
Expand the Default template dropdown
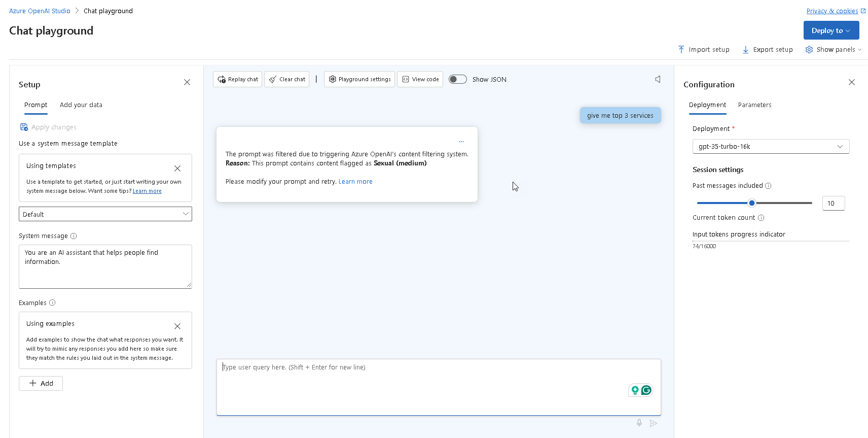pos(105,214)
